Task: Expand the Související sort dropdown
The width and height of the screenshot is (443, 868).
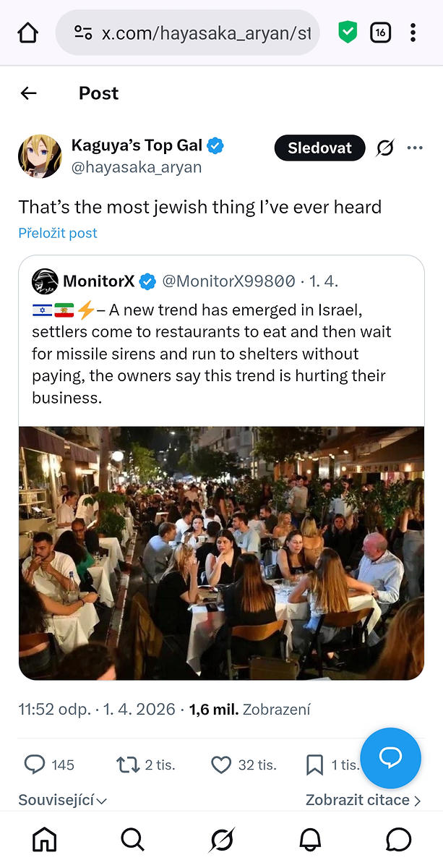Action: pyautogui.click(x=63, y=801)
